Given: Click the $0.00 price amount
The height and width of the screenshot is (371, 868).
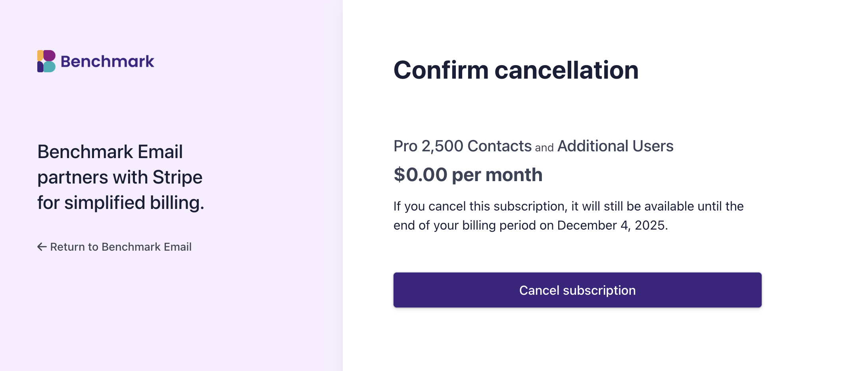Looking at the screenshot, I should [x=420, y=175].
